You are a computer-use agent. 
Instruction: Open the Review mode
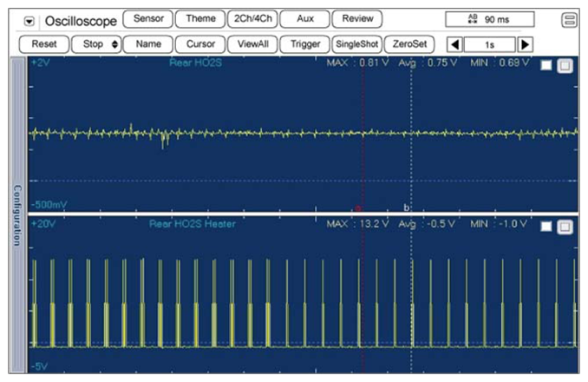tap(356, 18)
